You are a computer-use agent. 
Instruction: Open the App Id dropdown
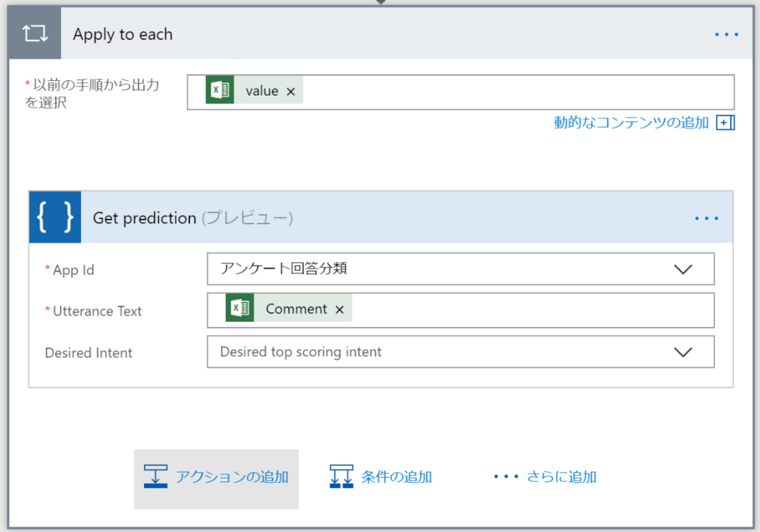click(683, 269)
